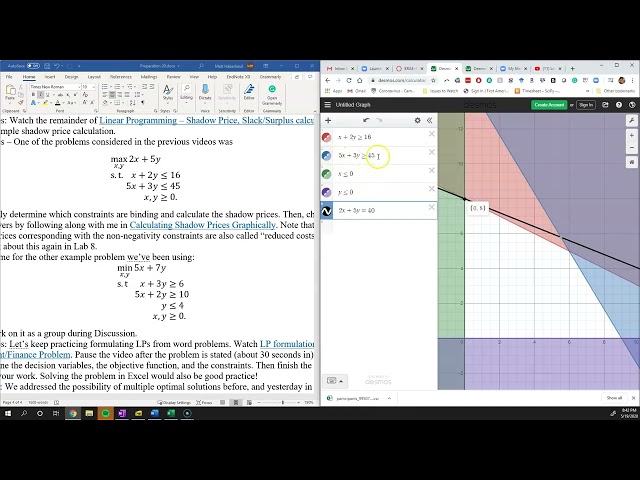Open the Linear Programming Shadow Price link

click(207, 120)
